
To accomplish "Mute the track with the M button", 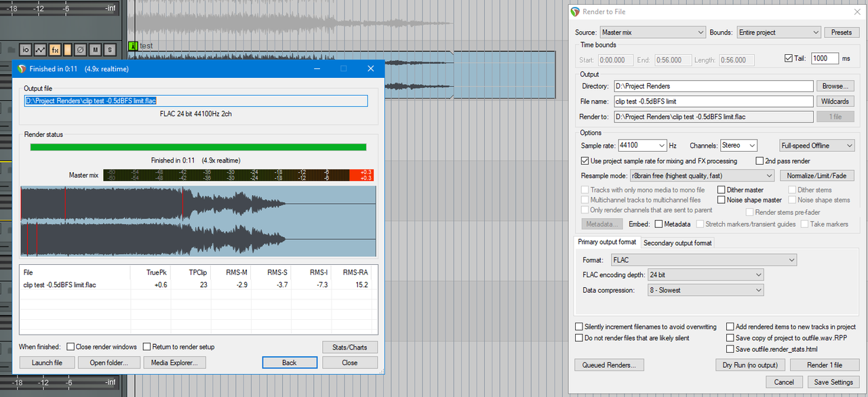I will (96, 49).
